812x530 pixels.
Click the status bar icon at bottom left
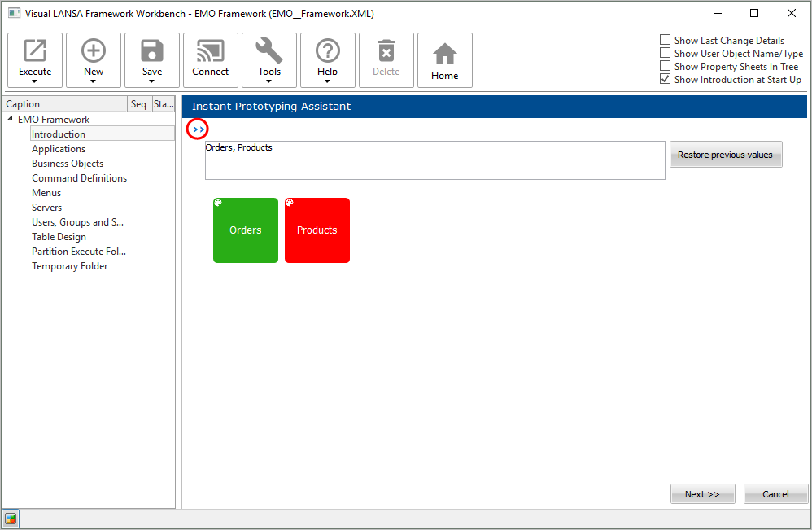[11, 519]
